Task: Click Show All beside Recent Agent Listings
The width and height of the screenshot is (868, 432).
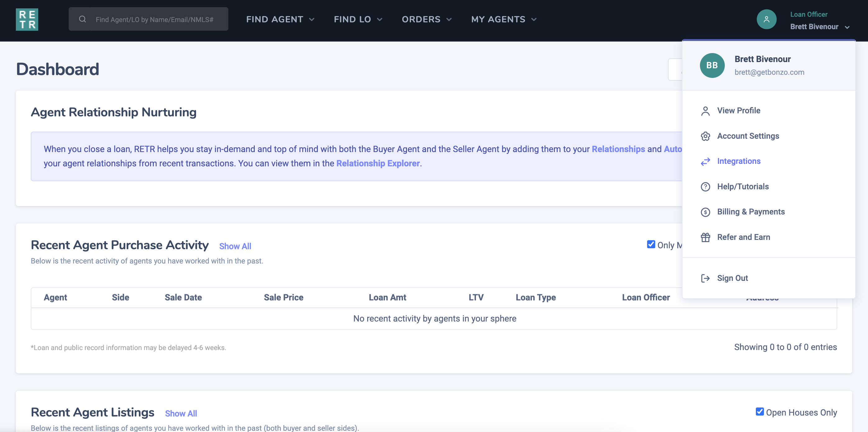Action: (180, 413)
